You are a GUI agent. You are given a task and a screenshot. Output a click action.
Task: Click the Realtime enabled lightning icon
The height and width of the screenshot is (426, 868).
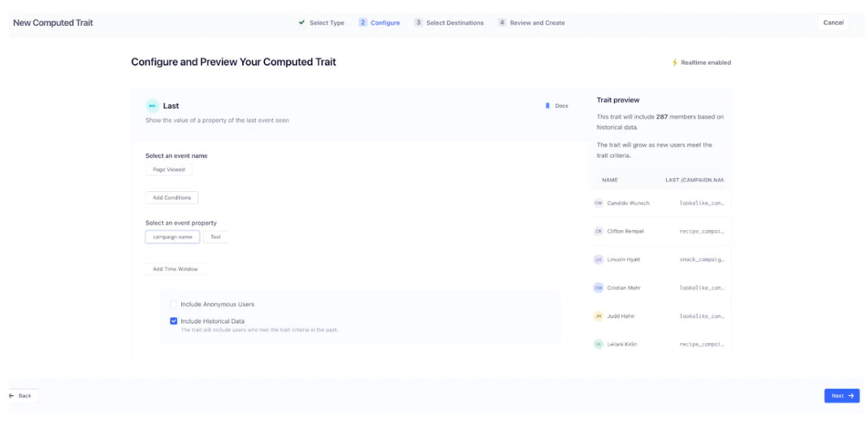tap(674, 63)
